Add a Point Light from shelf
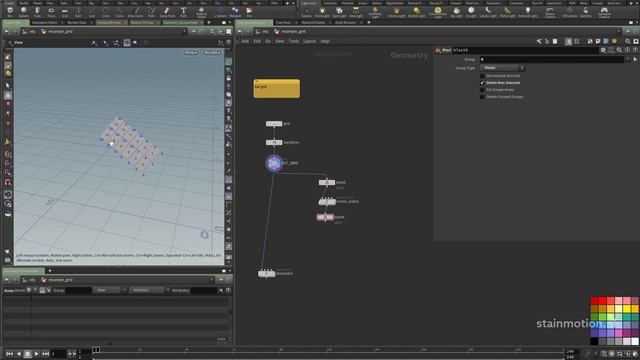This screenshot has width=640, height=360. (x=322, y=11)
